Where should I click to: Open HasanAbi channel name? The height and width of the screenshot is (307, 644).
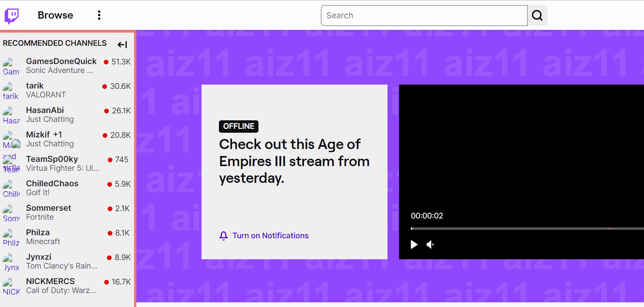coord(45,110)
